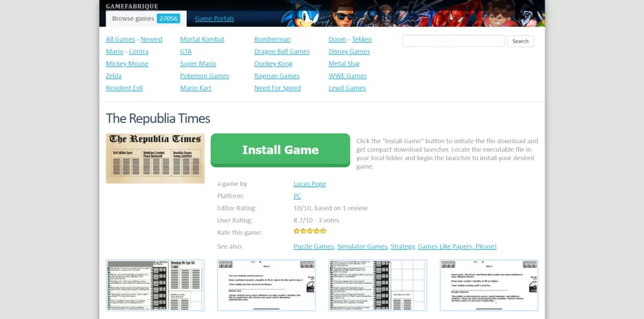Screen dimensions: 644x319
Task: Open Lewd Games link
Action: (x=347, y=88)
